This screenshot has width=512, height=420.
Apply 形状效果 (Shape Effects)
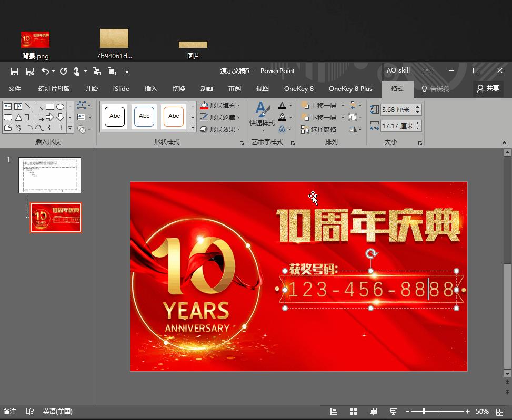[x=220, y=129]
